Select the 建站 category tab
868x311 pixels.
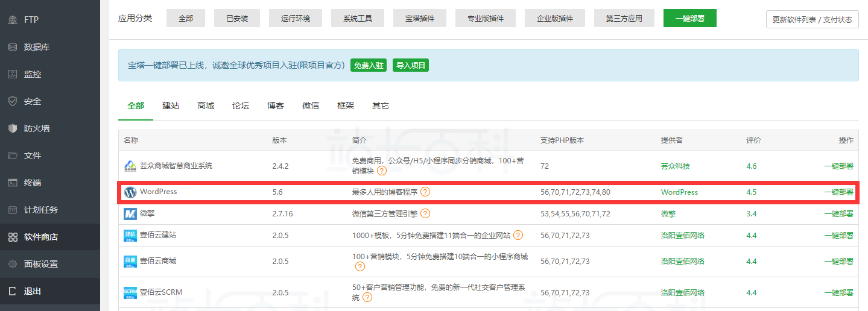click(x=171, y=105)
